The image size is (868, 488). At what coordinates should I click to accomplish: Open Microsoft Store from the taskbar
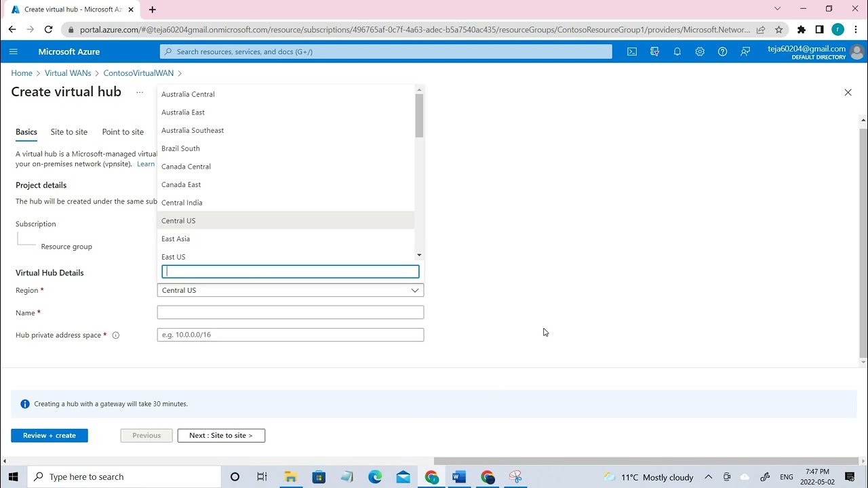coord(319,476)
